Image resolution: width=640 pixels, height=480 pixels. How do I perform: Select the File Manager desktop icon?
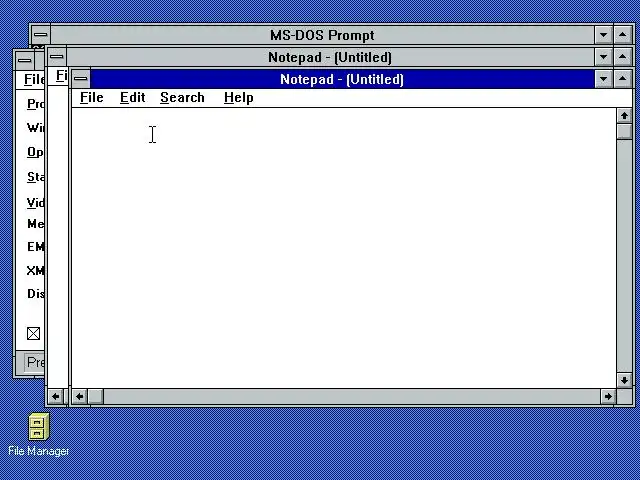pos(39,435)
